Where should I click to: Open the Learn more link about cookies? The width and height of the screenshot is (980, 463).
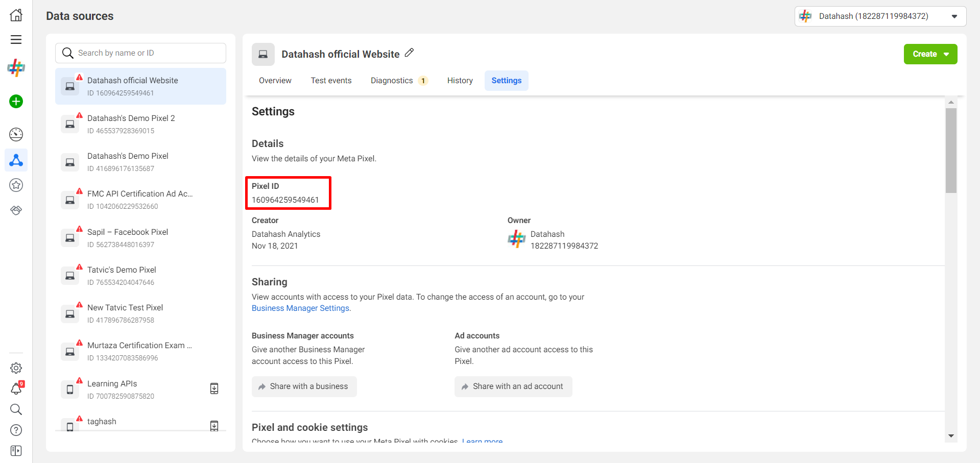point(483,441)
